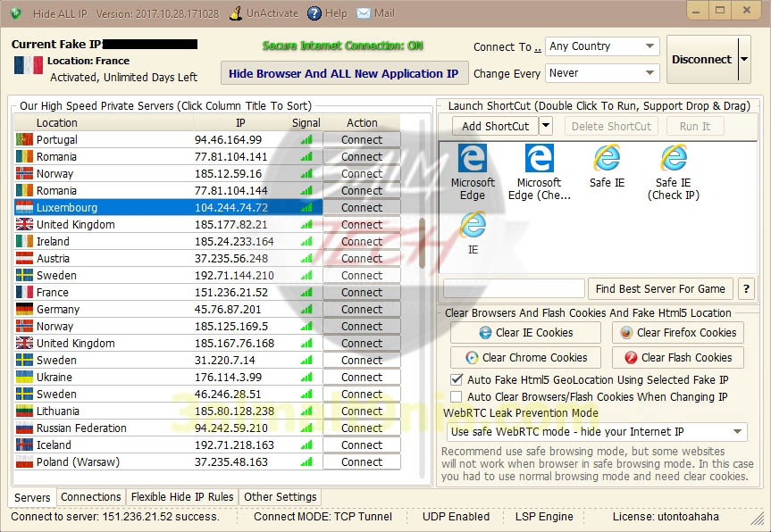Select the IE shortcut icon
The height and width of the screenshot is (532, 771).
(x=473, y=225)
